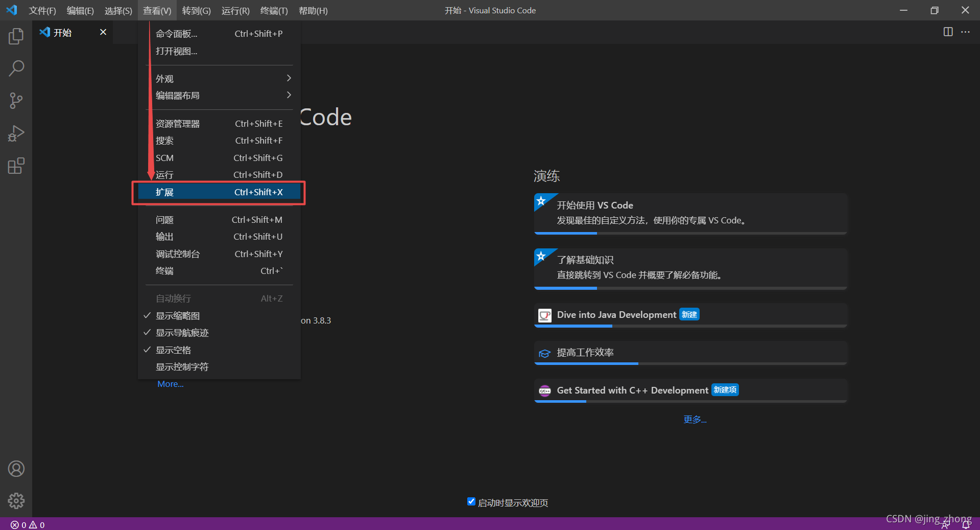Select 资源管理器 menu entry
Image resolution: width=980 pixels, height=530 pixels.
pyautogui.click(x=219, y=124)
